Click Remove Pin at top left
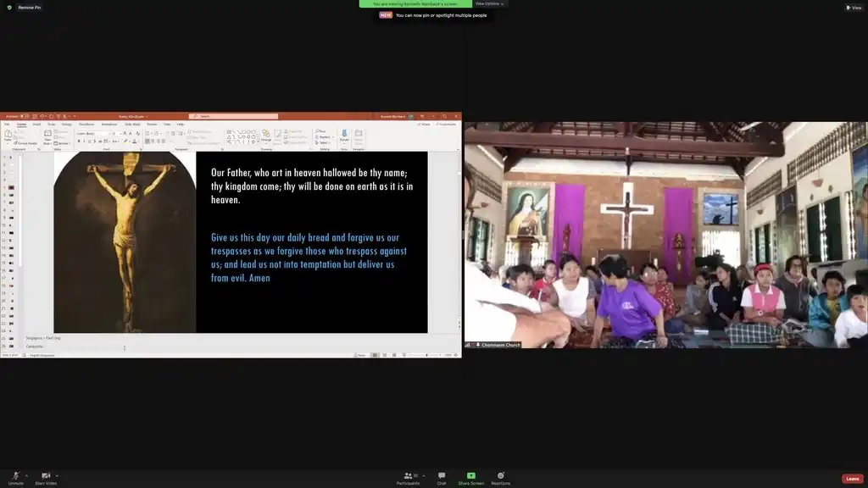Screen dimensions: 868x488 [30, 8]
